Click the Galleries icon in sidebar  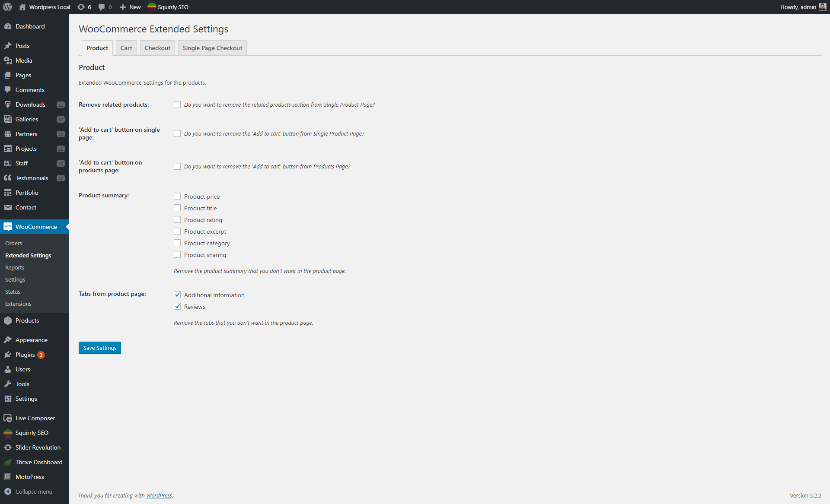click(x=8, y=119)
